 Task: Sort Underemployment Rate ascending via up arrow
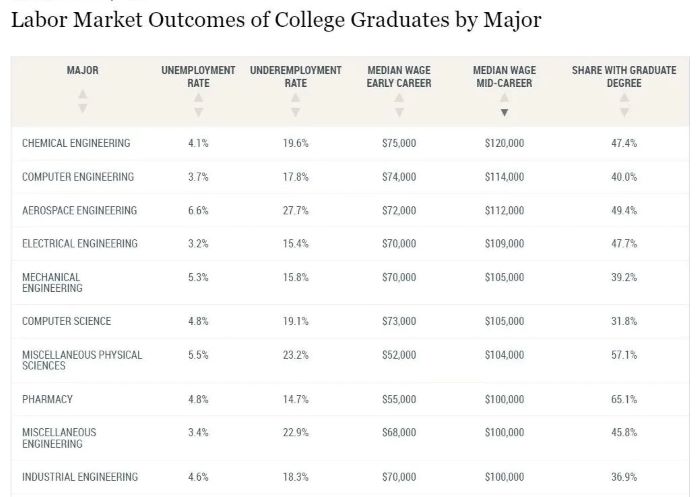click(x=295, y=98)
